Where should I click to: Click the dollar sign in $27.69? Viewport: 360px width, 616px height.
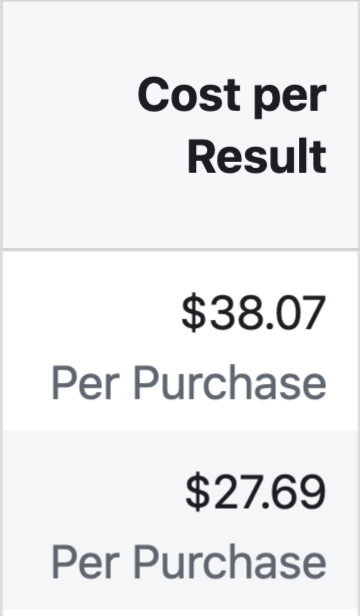pyautogui.click(x=198, y=492)
